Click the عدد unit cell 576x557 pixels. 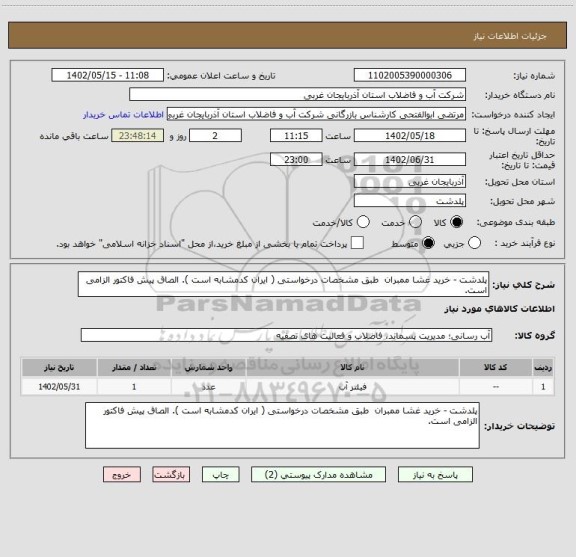[208, 387]
